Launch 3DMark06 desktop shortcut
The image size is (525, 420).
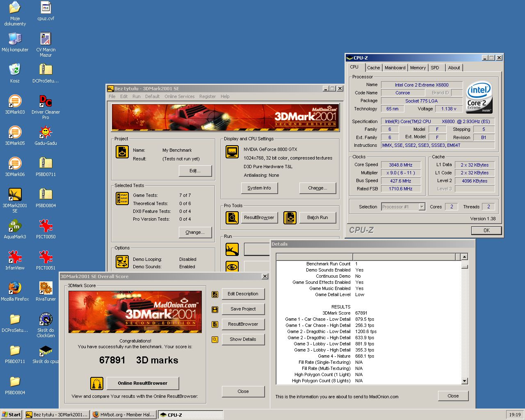[15, 167]
